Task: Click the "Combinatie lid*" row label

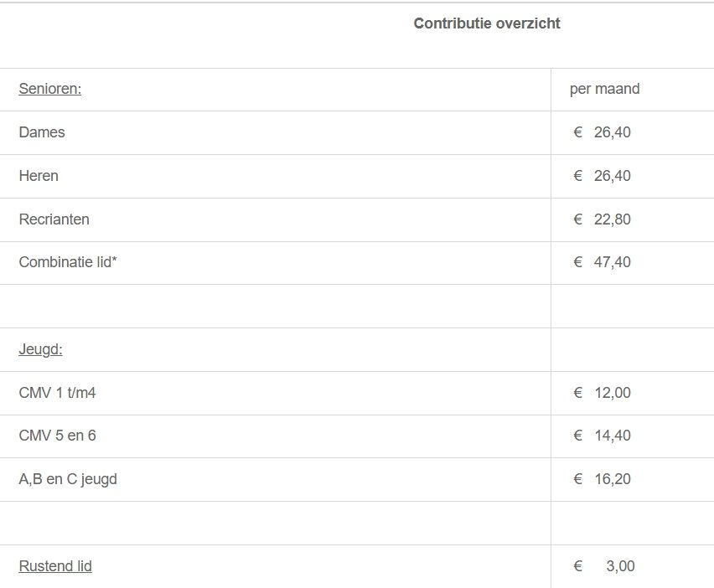Action: (x=68, y=262)
